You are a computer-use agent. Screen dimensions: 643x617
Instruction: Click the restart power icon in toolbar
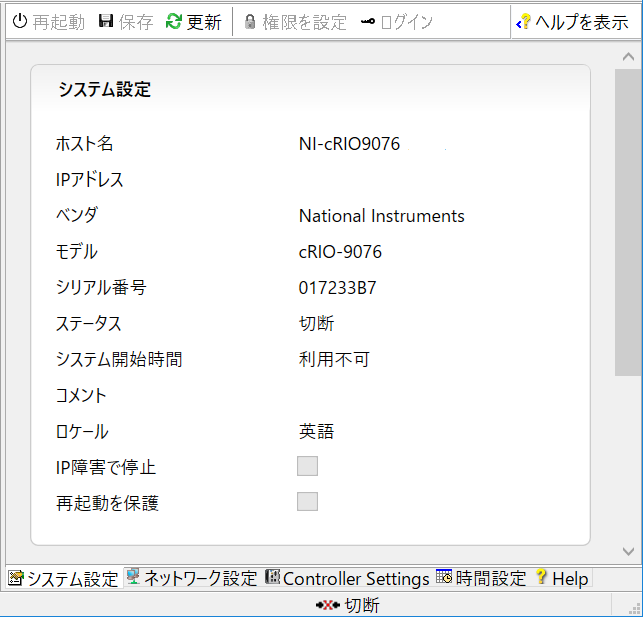tap(19, 21)
